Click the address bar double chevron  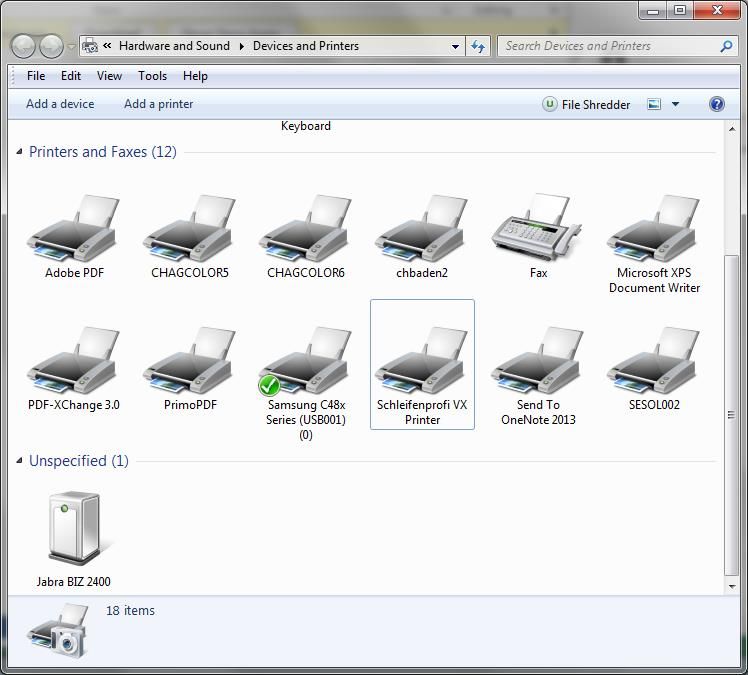(x=107, y=45)
